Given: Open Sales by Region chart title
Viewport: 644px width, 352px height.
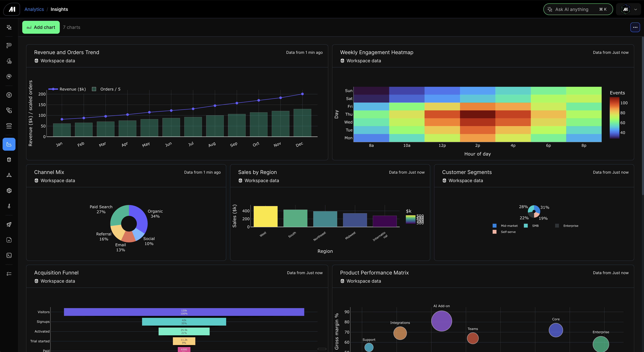Looking at the screenshot, I should [x=258, y=172].
